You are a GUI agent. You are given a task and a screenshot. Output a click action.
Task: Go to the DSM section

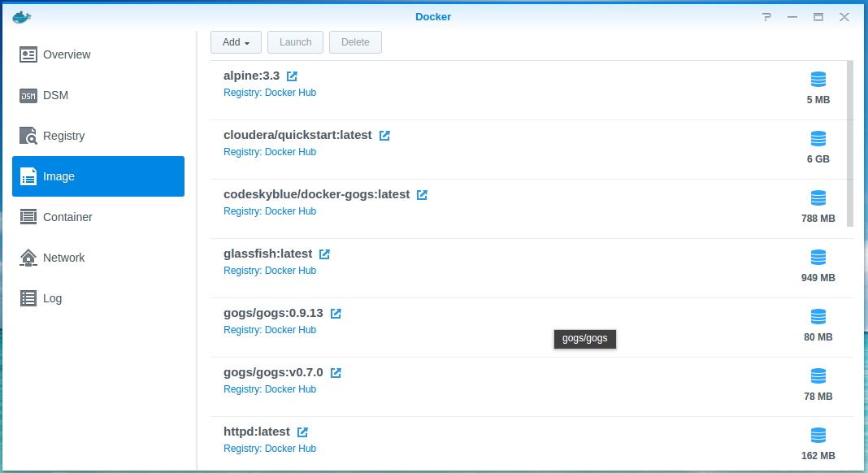[98, 95]
